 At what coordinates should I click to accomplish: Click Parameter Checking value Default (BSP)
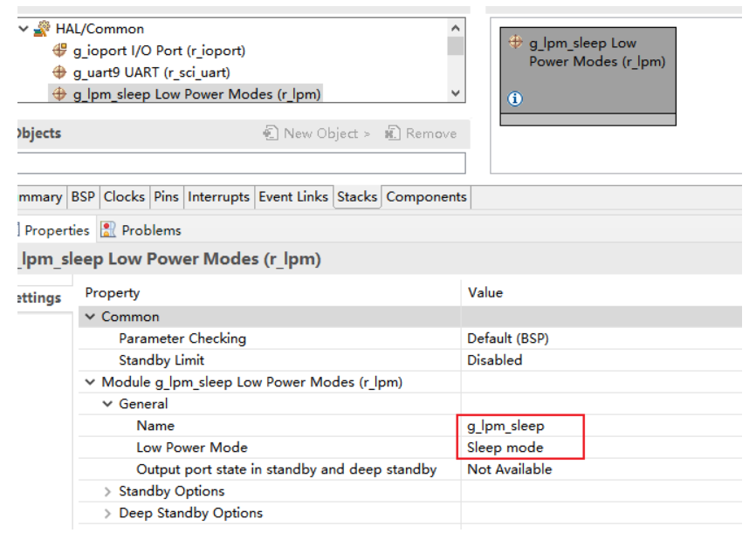click(x=508, y=338)
